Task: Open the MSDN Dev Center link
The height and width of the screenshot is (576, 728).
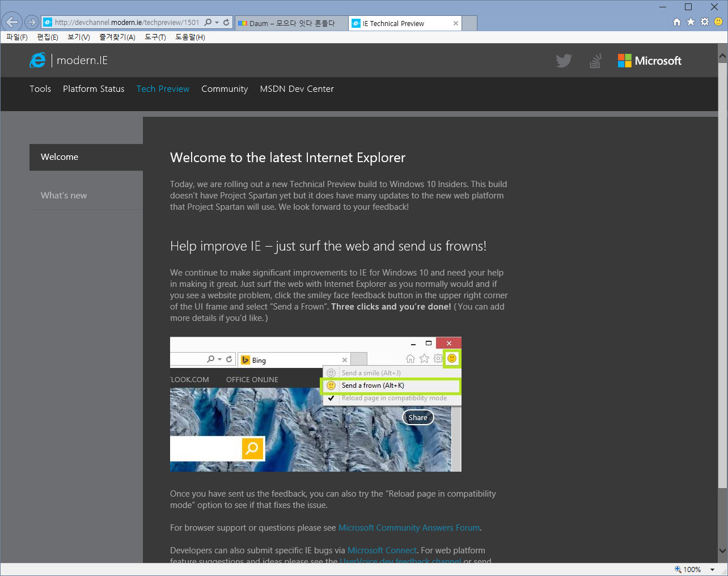Action: click(x=297, y=89)
